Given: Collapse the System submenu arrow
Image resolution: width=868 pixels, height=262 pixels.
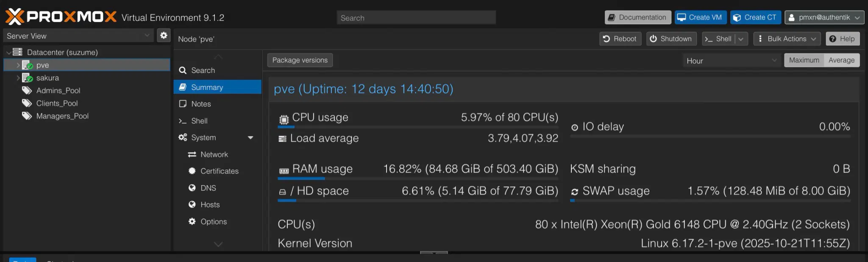Looking at the screenshot, I should pyautogui.click(x=250, y=138).
